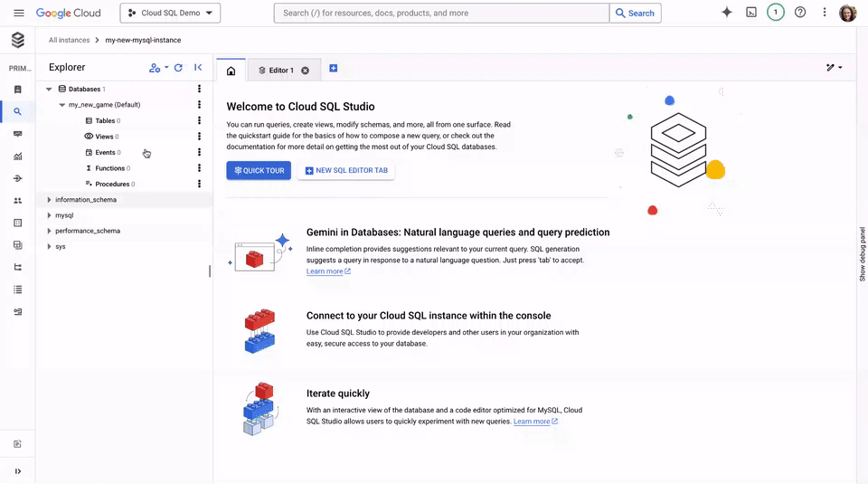Open the main hamburger navigation menu
Viewport: 868px width, 484px height.
click(19, 14)
